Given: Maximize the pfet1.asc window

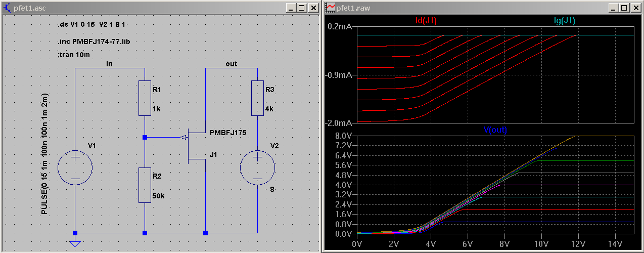Looking at the screenshot, I should coord(301,8).
